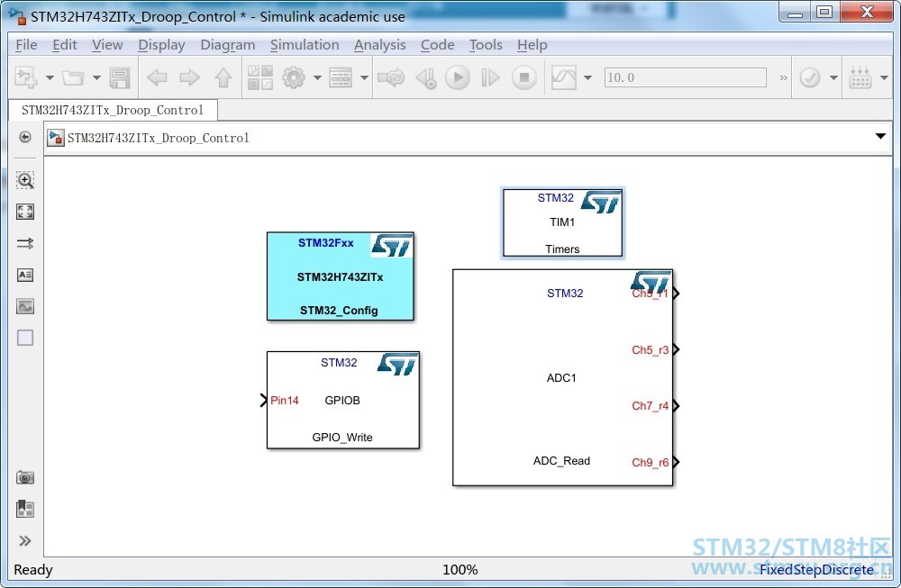
Task: Open the Tools menu
Action: (486, 45)
